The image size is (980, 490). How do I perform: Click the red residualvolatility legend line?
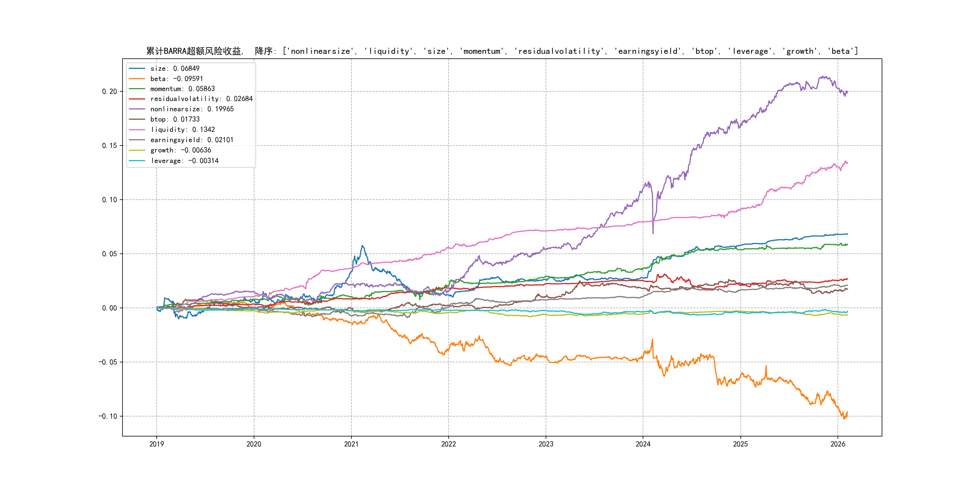click(x=137, y=99)
